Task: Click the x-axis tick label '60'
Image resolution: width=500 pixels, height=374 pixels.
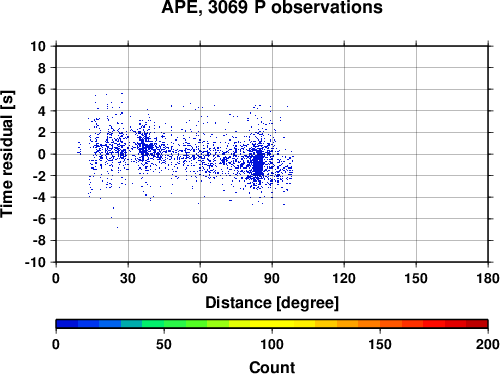Action: 200,278
